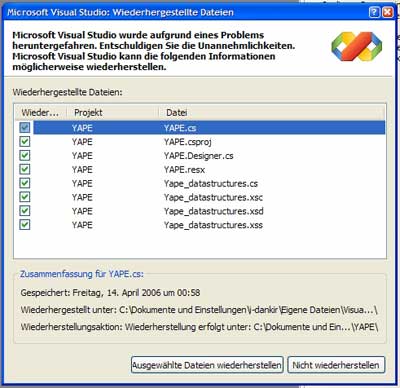This screenshot has width=400, height=388.
Task: Sort by the Projekt column header
Action: point(112,112)
